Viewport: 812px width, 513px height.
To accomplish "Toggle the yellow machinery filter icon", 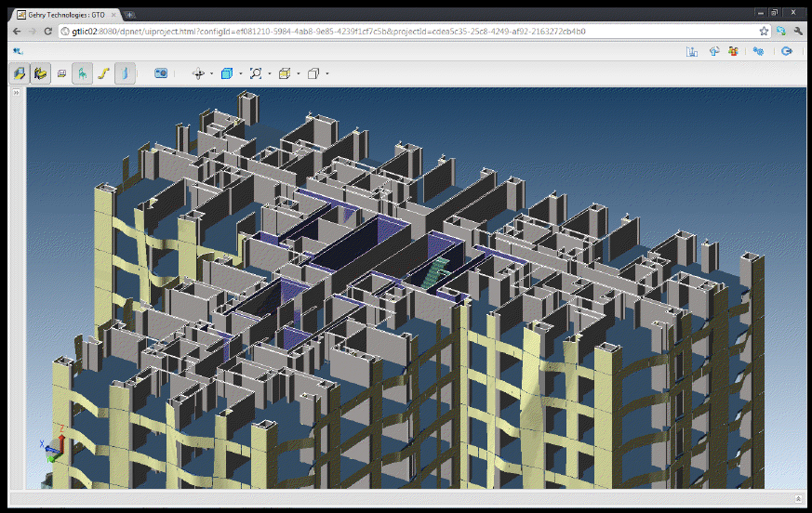I will (x=40, y=73).
